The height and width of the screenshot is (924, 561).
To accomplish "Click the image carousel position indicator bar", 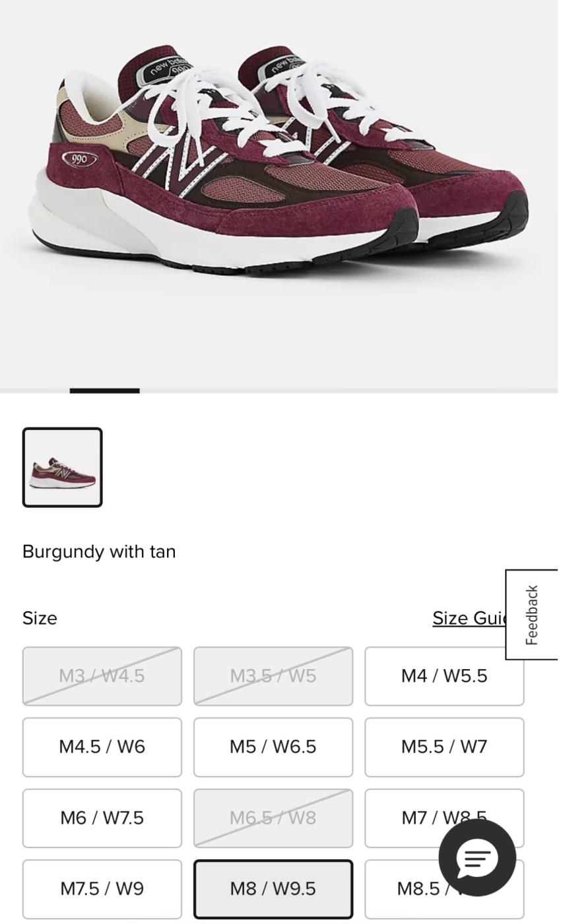I will [x=104, y=391].
